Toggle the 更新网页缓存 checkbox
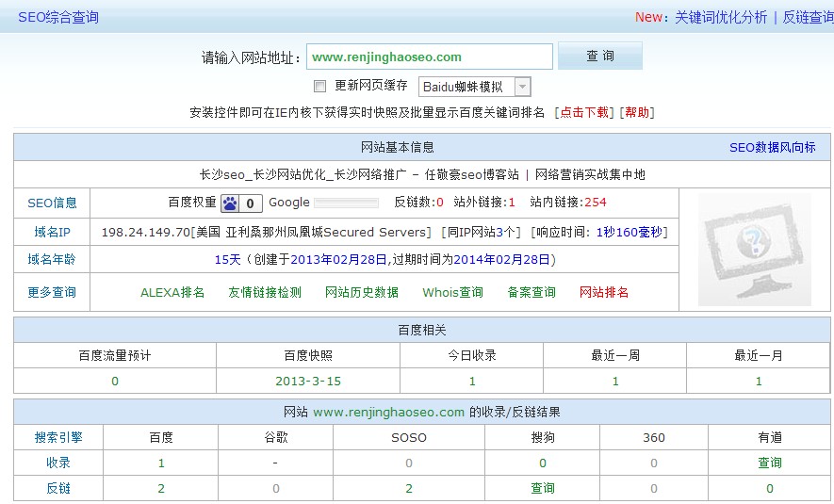 (x=319, y=86)
